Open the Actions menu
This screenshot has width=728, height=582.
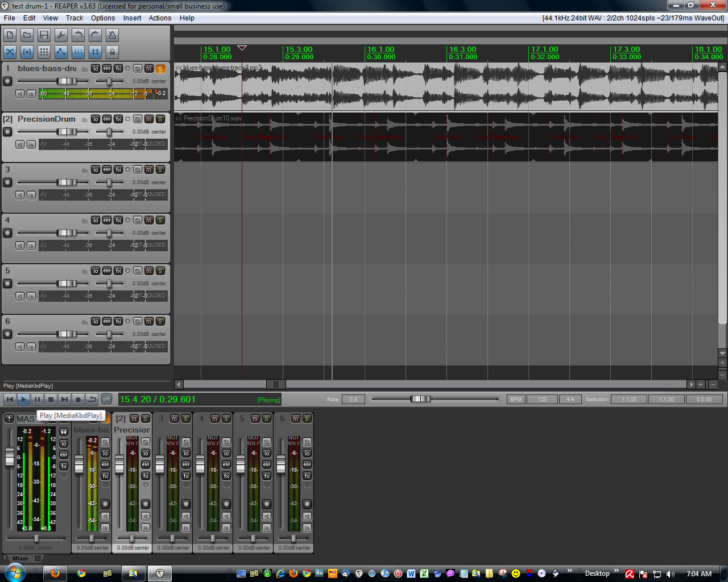160,18
